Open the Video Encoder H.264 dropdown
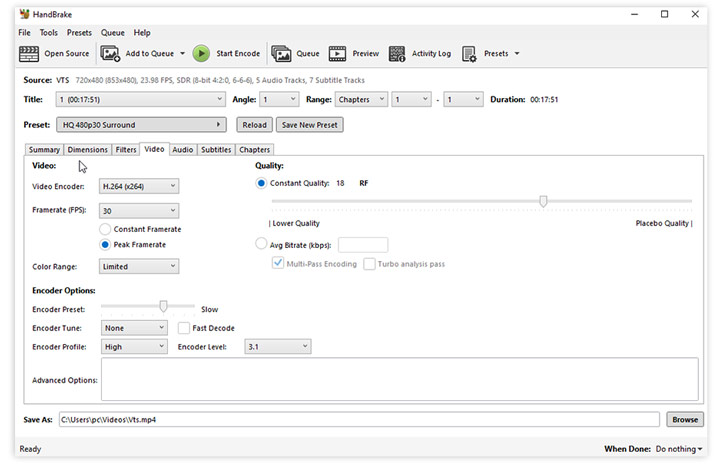This screenshot has height=466, width=720. 139,186
